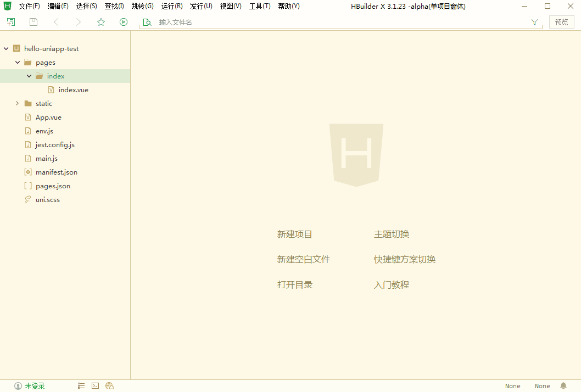Click the HBuilder X logo icon

click(x=7, y=6)
